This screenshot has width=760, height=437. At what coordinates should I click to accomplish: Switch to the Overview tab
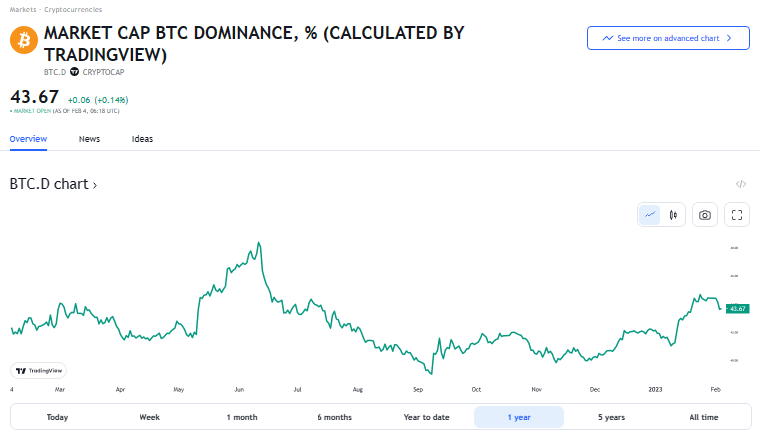pos(28,139)
